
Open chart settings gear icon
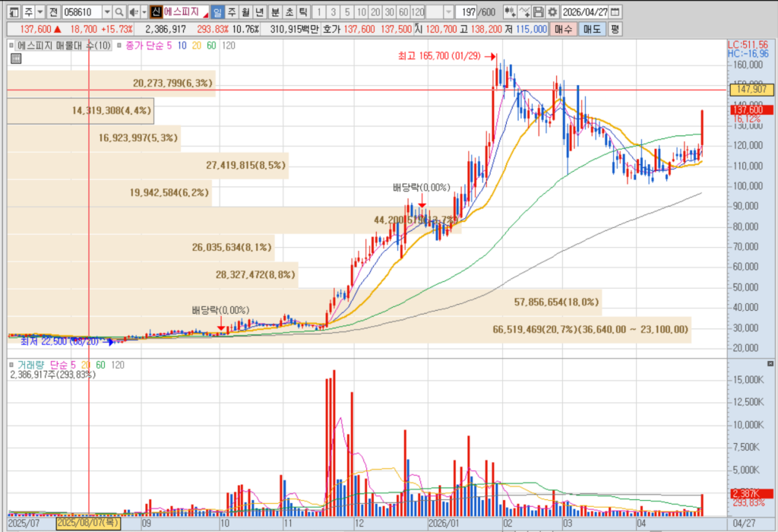pyautogui.click(x=552, y=12)
